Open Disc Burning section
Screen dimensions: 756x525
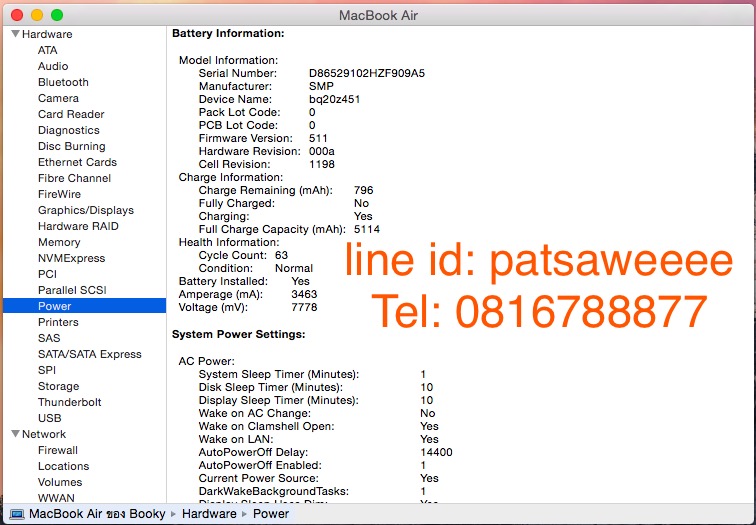(71, 146)
